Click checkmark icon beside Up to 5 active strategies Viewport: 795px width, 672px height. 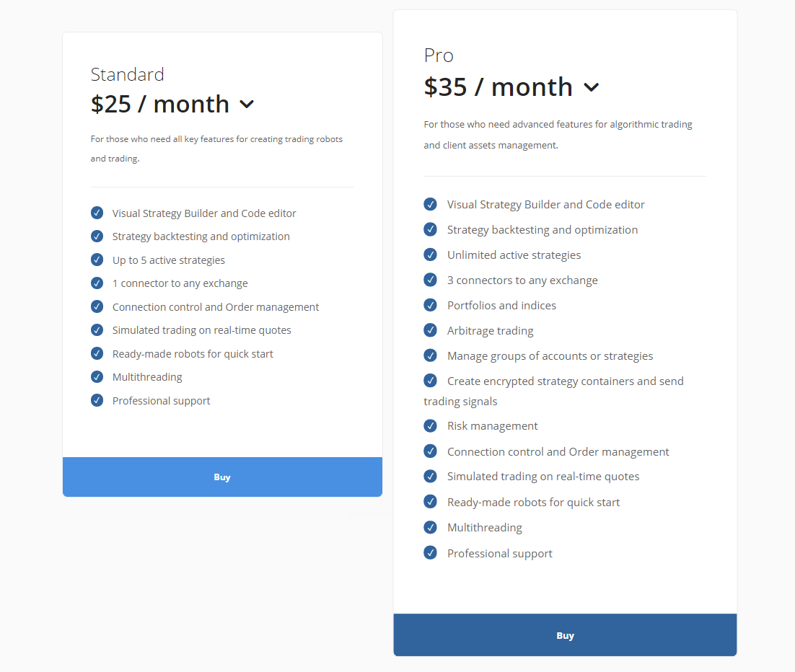pyautogui.click(x=97, y=260)
